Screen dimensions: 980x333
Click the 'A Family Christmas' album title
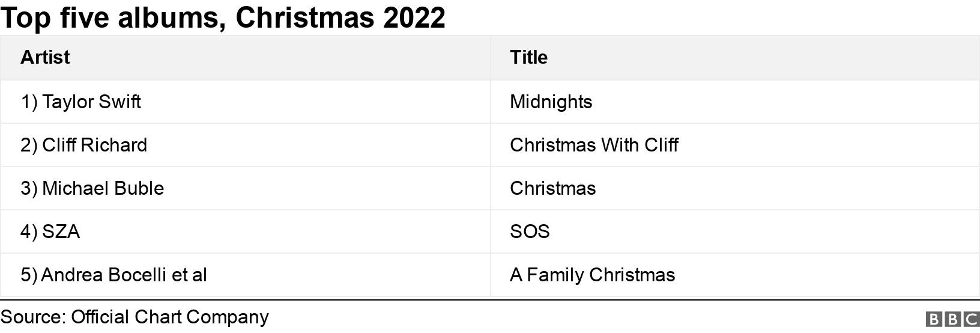[592, 275]
